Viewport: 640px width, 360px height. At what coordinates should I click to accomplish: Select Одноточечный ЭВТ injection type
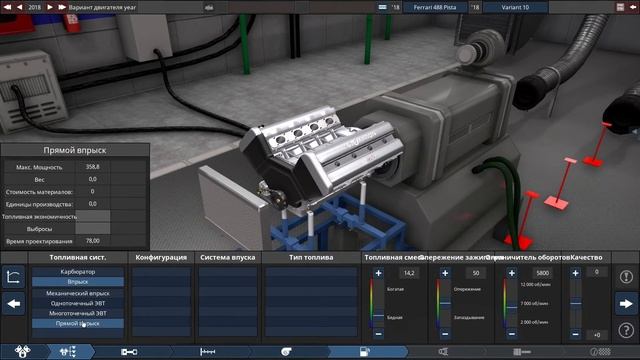78,303
